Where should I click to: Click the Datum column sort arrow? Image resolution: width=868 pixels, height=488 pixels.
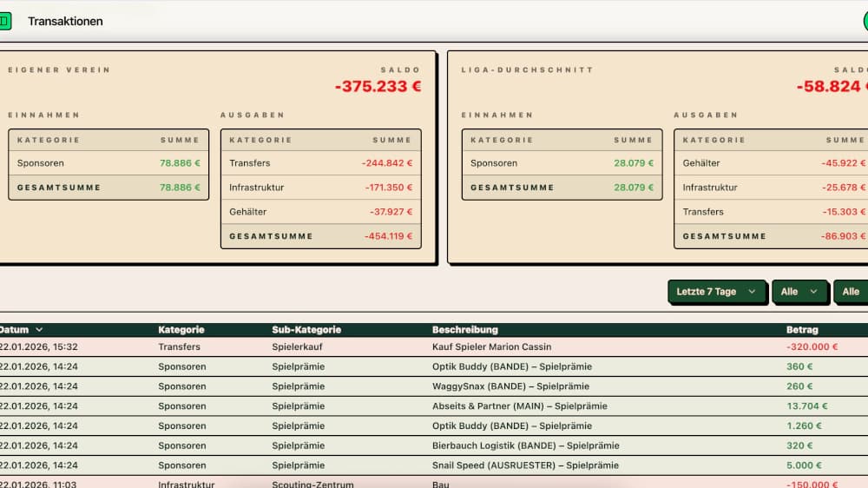coord(39,330)
